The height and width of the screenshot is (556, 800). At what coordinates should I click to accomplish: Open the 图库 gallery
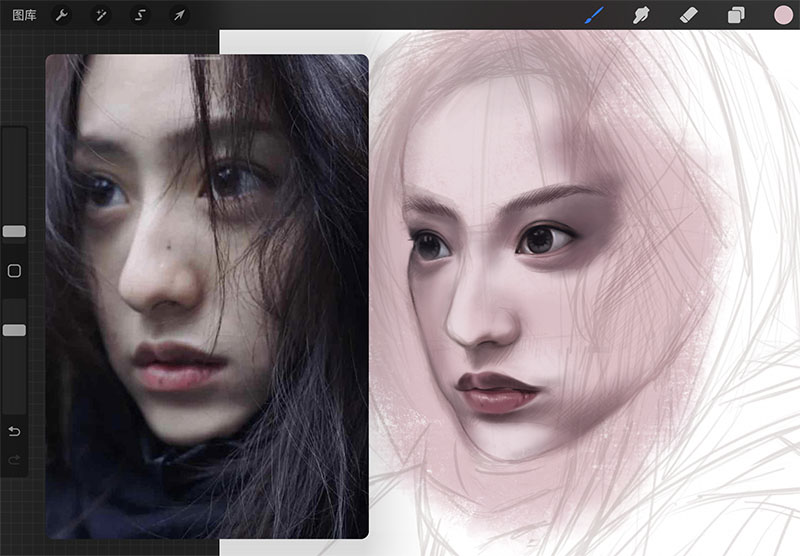point(24,15)
